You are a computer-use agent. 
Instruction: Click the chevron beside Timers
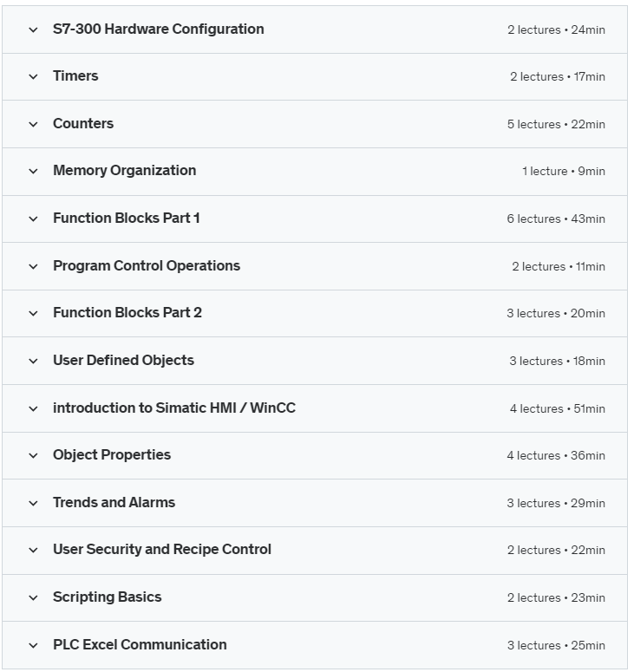click(x=33, y=76)
